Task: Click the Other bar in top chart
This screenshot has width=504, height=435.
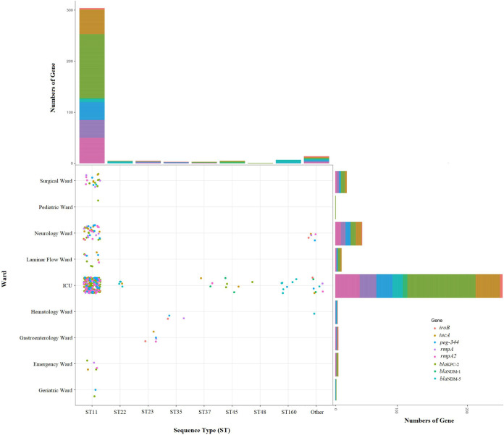Action: click(x=316, y=160)
